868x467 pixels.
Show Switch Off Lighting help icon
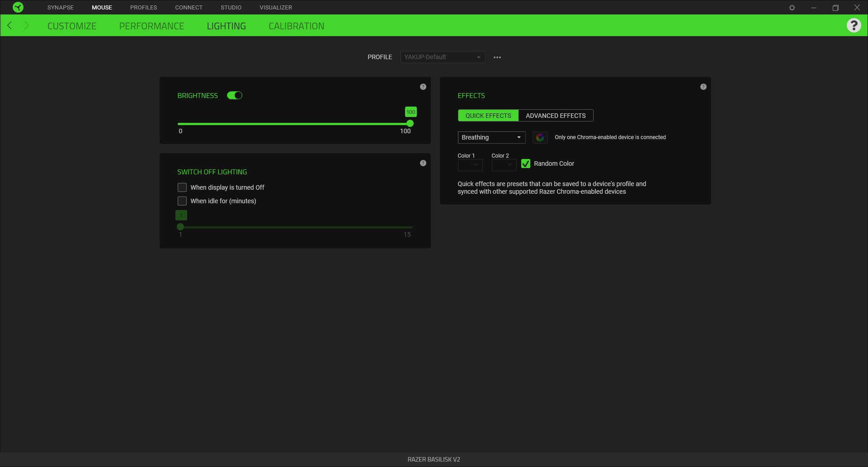(x=423, y=163)
